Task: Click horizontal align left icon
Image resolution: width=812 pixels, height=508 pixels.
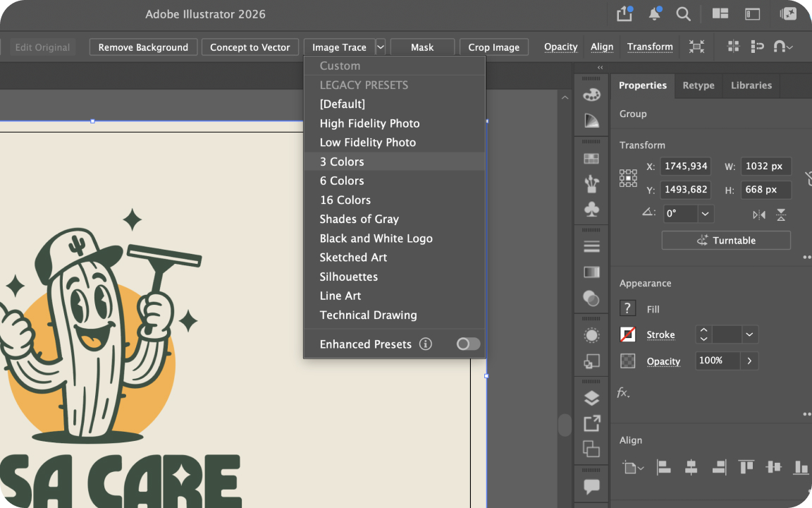Action: pyautogui.click(x=663, y=467)
